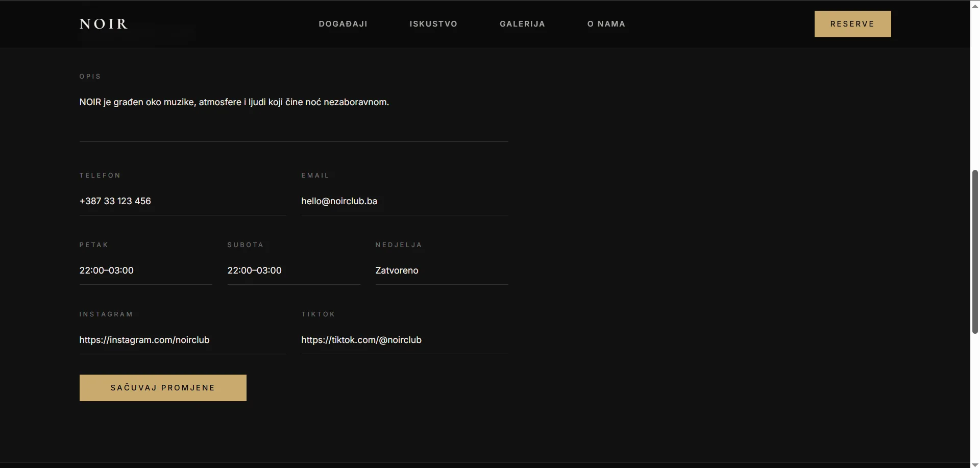This screenshot has width=980, height=468.
Task: Focus the Telefon input field
Action: point(183,201)
